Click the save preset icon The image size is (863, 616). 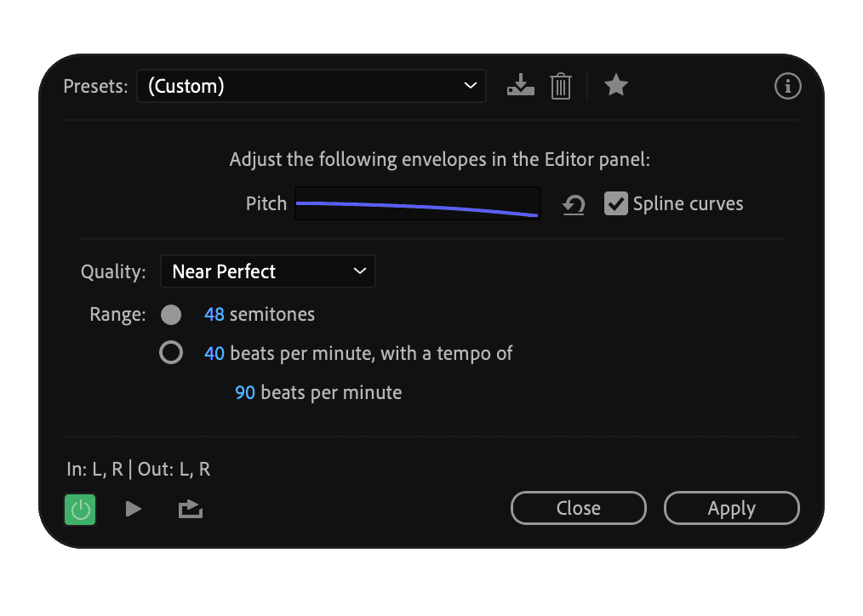pos(520,86)
